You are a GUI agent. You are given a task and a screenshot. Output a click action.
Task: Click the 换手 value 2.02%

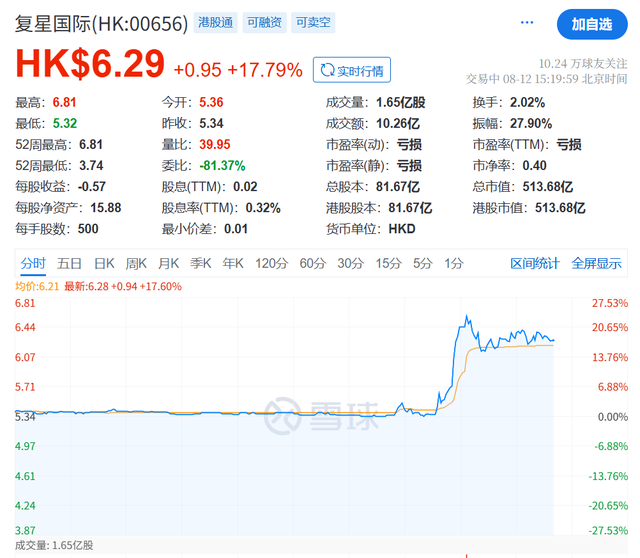527,102
